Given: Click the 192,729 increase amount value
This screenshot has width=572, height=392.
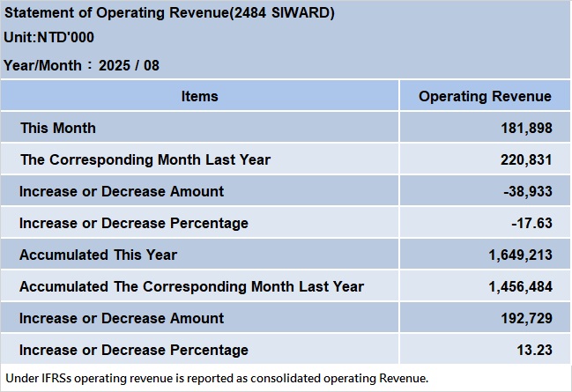Looking at the screenshot, I should click(x=526, y=318).
